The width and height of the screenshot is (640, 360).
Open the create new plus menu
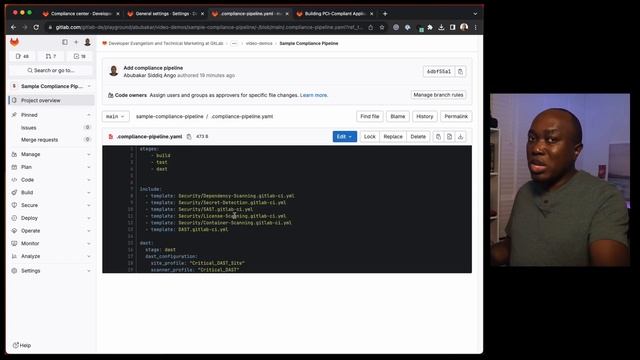(76, 42)
